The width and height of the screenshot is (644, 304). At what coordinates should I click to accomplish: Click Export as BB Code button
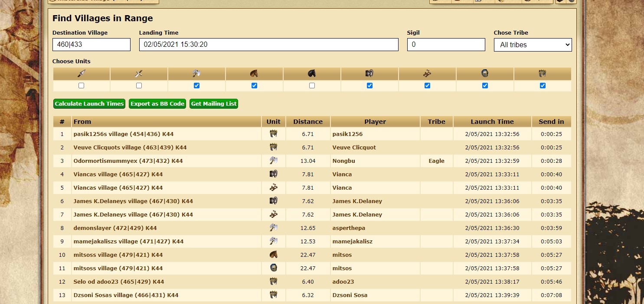tap(158, 104)
